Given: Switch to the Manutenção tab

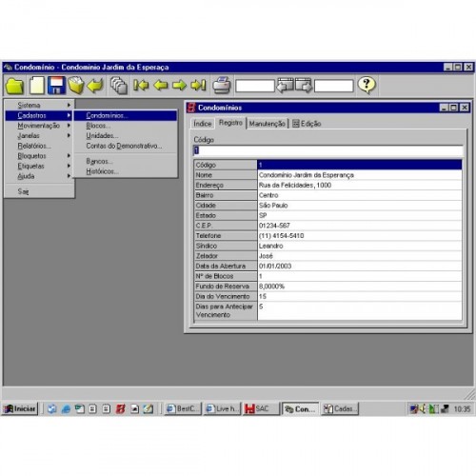Looking at the screenshot, I should 267,124.
